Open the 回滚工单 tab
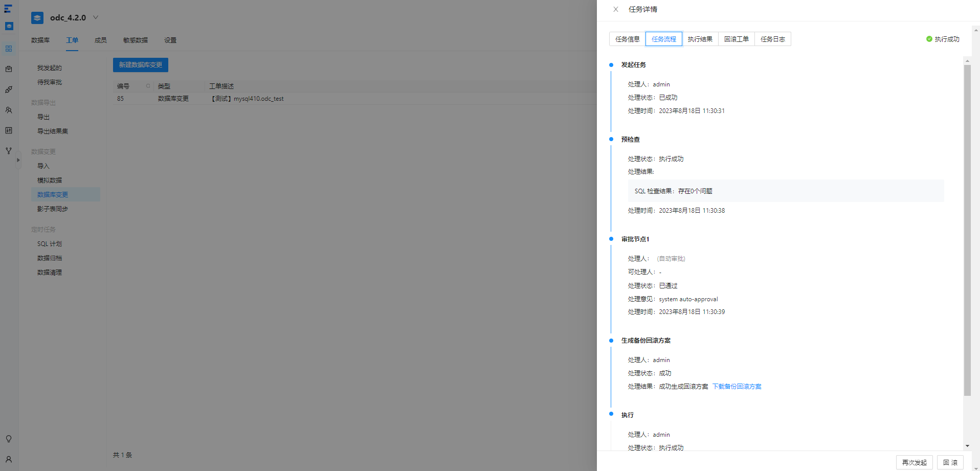 coord(736,39)
